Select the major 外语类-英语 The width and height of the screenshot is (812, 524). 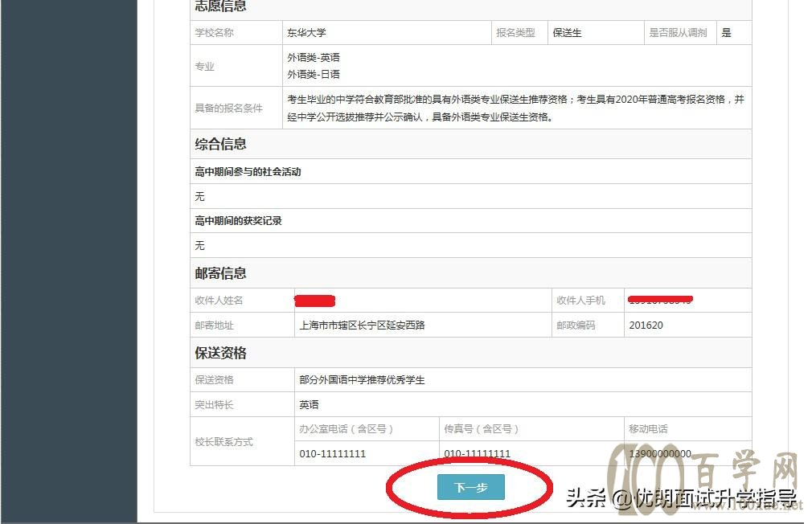click(x=314, y=58)
